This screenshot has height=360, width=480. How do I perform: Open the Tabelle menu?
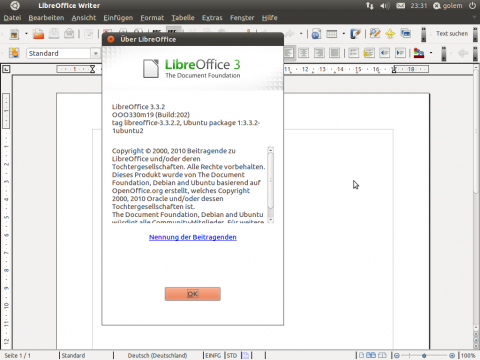point(183,18)
